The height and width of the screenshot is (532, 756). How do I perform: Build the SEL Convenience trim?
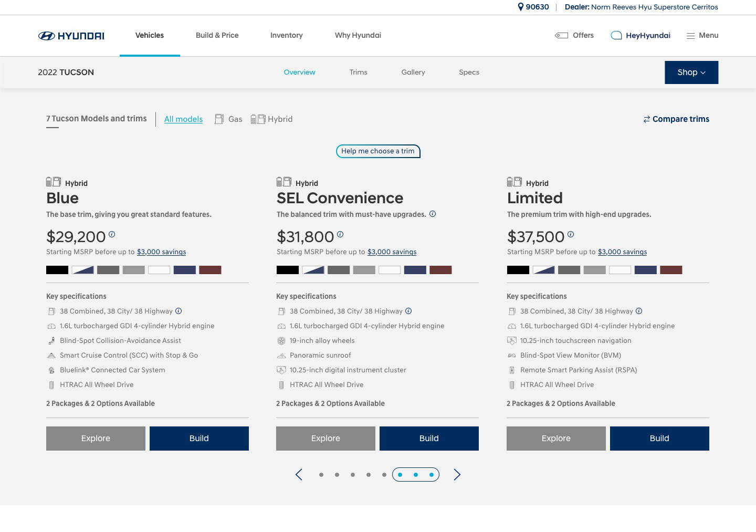[429, 439]
